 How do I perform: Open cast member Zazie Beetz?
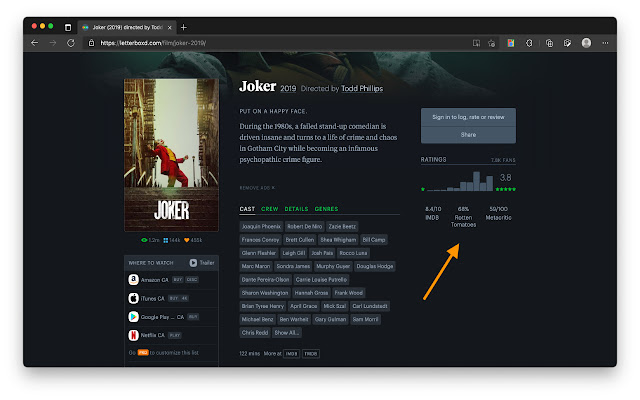point(342,227)
